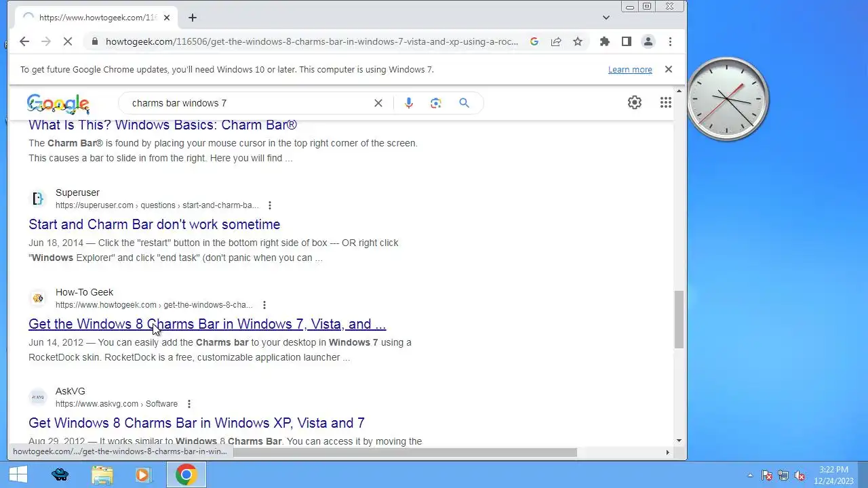Click the How-To Geek site favicon
This screenshot has height=488, width=868.
(38, 298)
